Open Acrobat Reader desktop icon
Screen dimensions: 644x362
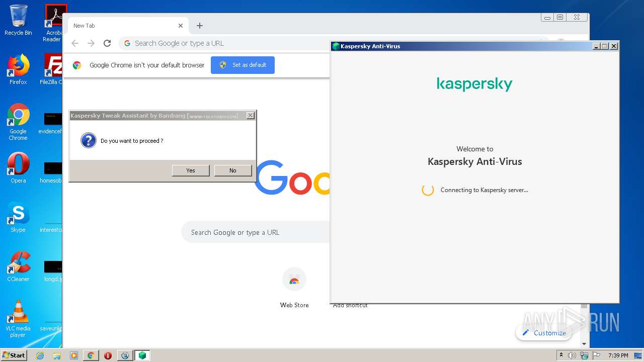(53, 23)
